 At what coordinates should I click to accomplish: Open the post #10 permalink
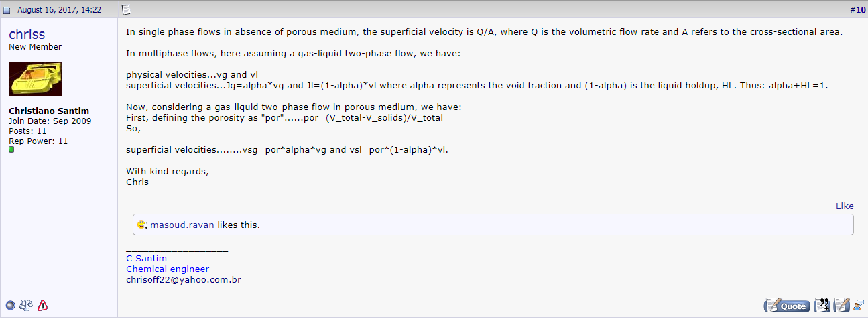tap(857, 9)
